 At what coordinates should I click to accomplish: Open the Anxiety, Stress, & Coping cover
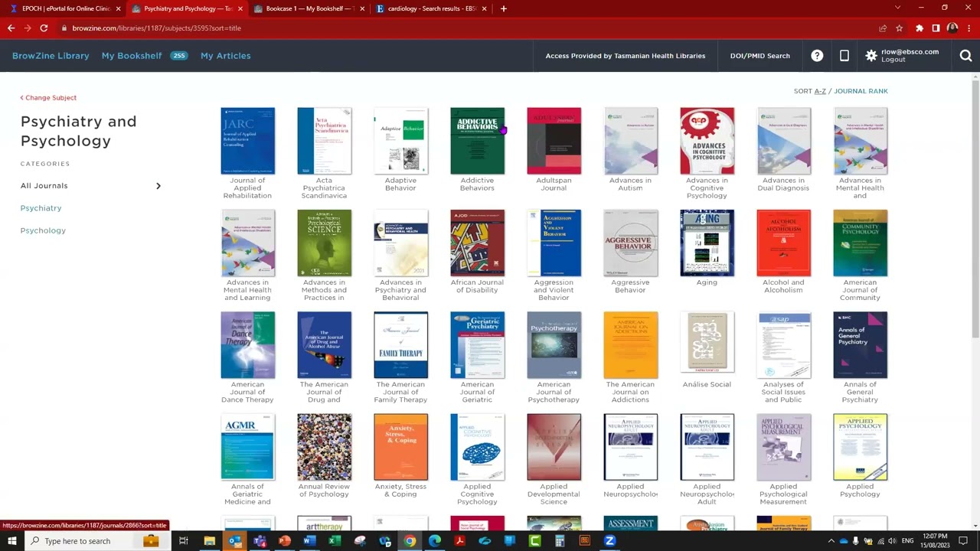(401, 447)
